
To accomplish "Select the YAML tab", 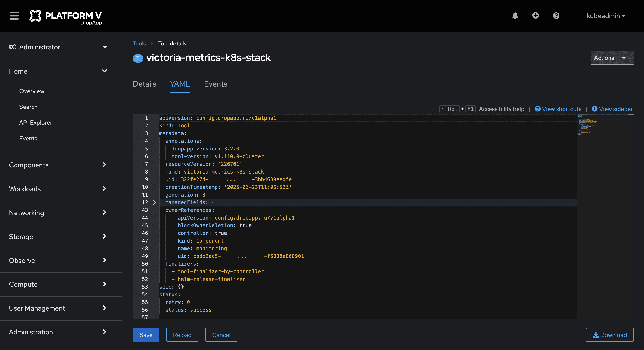I will point(180,84).
